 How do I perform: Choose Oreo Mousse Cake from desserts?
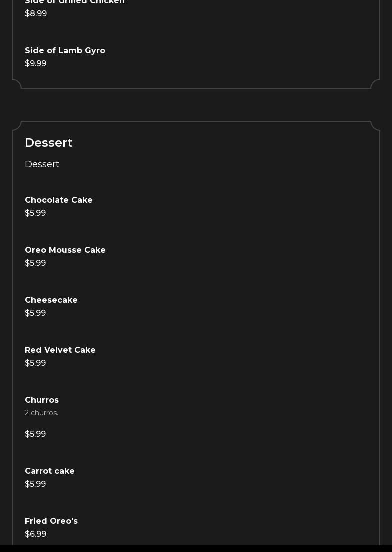click(x=65, y=250)
